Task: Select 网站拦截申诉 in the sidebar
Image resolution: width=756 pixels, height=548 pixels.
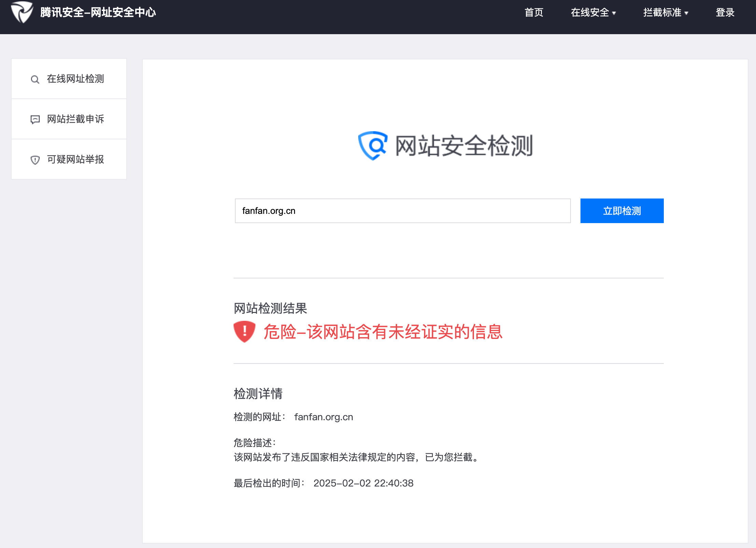Action: point(75,119)
